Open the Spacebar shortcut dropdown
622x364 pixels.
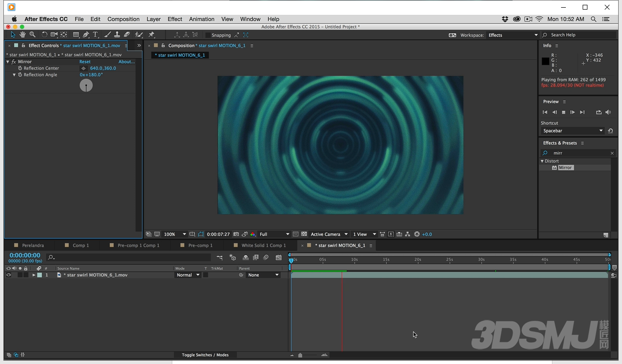coord(573,130)
